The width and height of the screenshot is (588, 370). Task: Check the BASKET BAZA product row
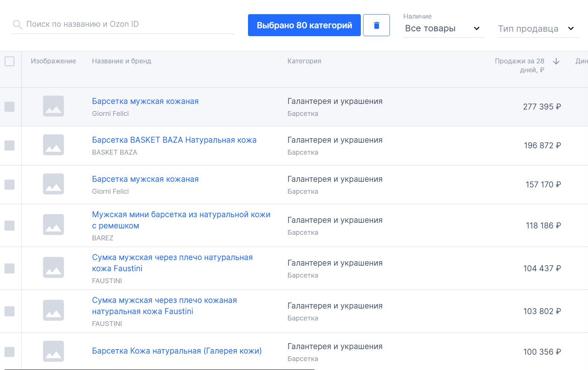(10, 146)
